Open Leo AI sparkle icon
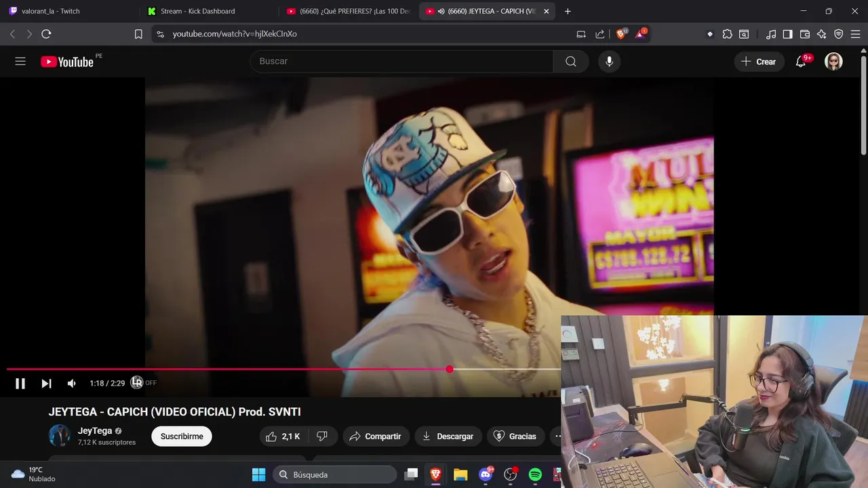868x488 pixels. click(822, 34)
